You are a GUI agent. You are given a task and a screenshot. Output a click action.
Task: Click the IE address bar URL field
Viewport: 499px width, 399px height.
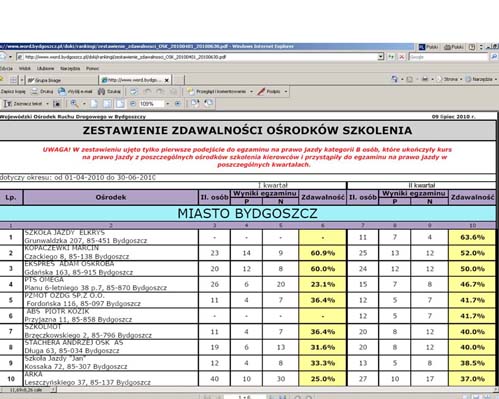pos(197,57)
